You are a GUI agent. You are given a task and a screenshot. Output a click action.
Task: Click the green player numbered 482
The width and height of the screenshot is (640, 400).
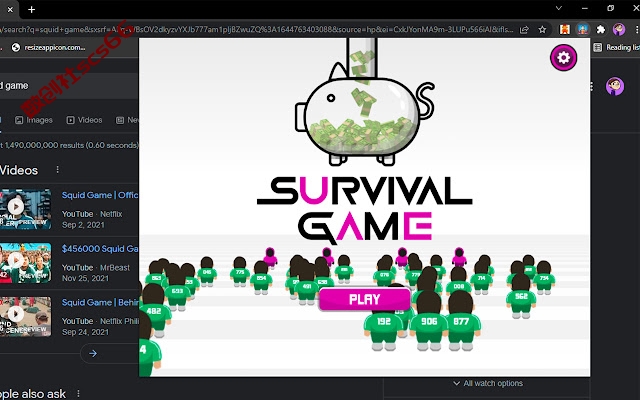[154, 311]
